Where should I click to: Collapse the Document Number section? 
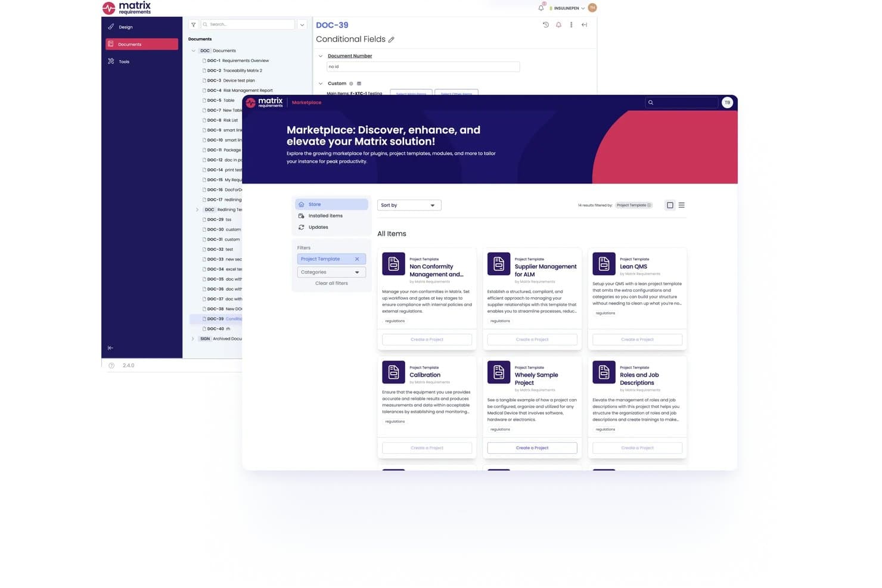coord(321,56)
